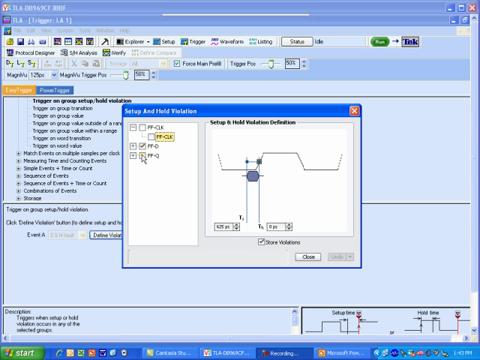Screen dimensions: 480x360
Task: Click the Ts setup time spinner arrows
Action: coord(236,227)
